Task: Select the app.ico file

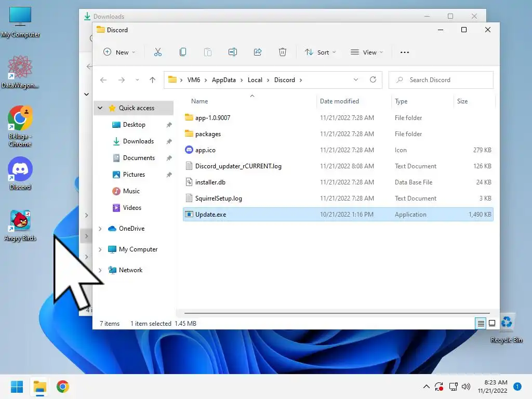Action: 338,150
